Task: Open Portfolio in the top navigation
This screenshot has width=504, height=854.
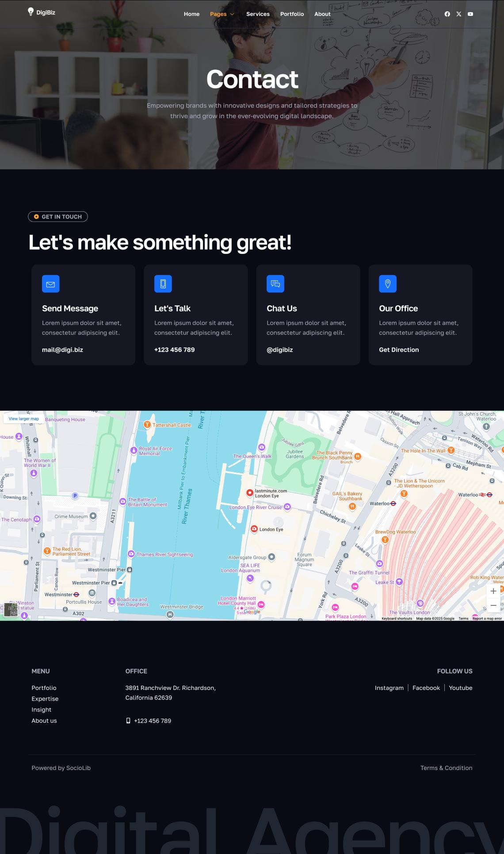Action: 292,14
